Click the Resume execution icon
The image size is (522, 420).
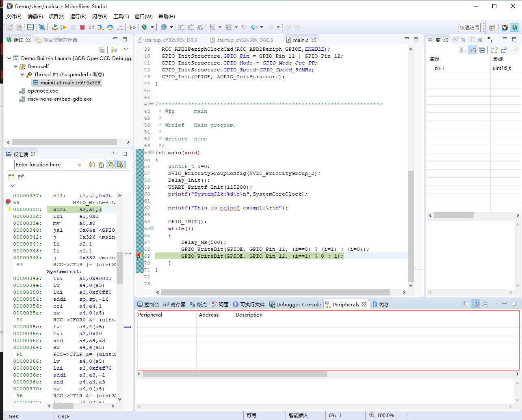pyautogui.click(x=63, y=27)
